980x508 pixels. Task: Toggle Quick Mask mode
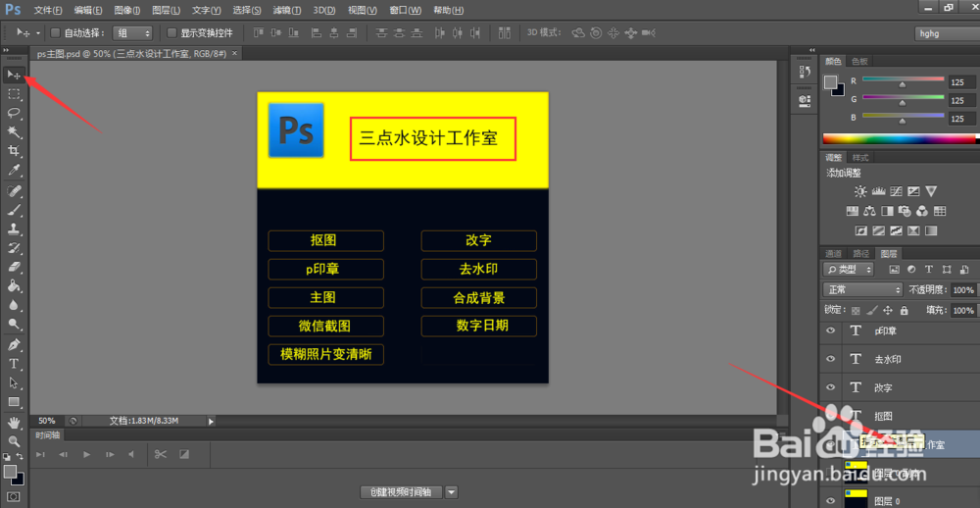click(14, 496)
